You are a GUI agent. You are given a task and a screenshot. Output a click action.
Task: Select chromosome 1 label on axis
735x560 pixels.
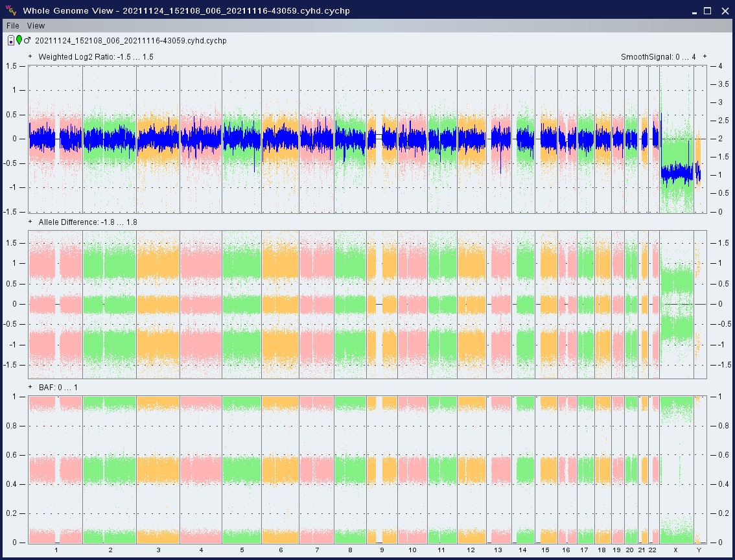(56, 550)
